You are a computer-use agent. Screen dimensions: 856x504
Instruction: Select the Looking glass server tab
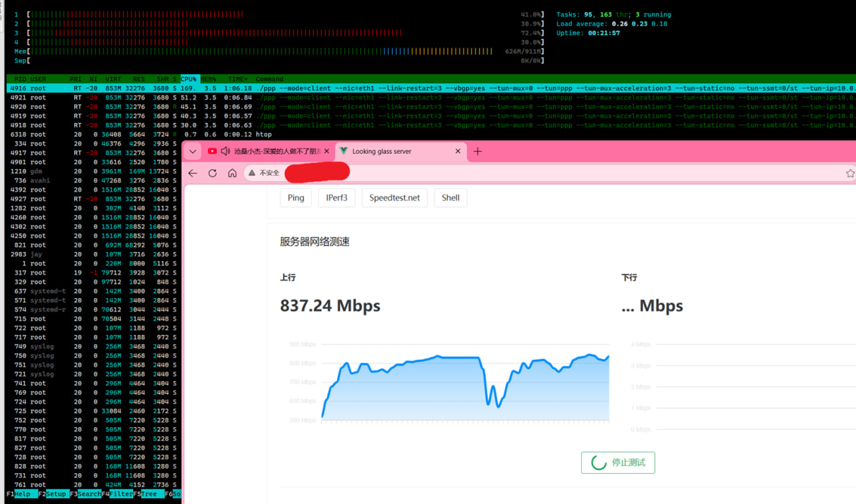(400, 152)
